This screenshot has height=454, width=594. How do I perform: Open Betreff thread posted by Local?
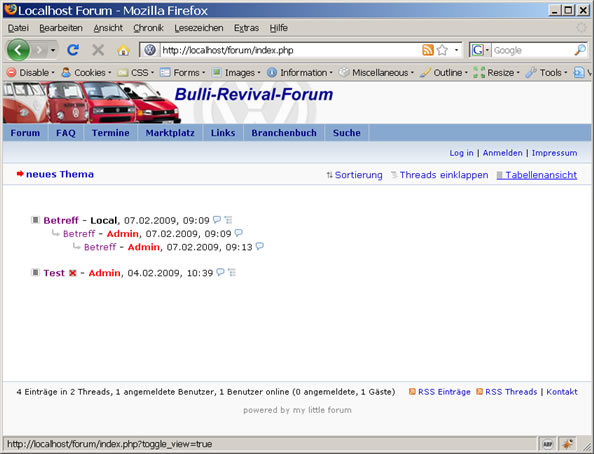pos(61,220)
